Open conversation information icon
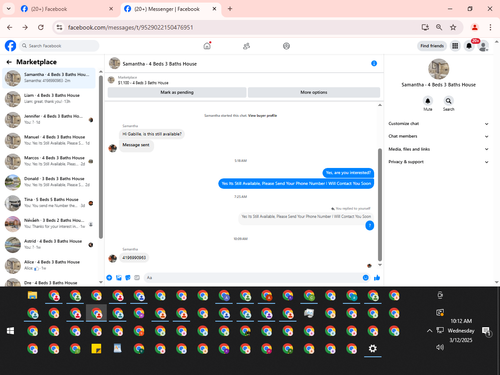This screenshot has width=500, height=375. (374, 63)
